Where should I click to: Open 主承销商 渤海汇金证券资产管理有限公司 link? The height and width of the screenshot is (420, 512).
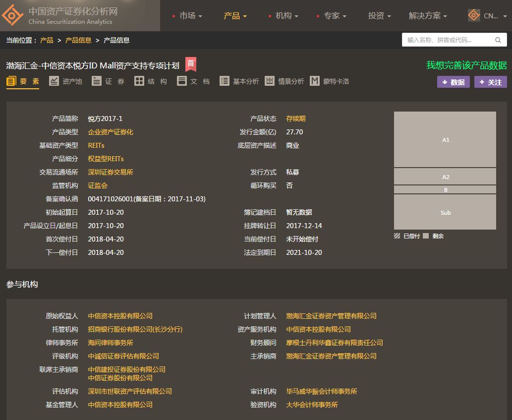point(332,356)
